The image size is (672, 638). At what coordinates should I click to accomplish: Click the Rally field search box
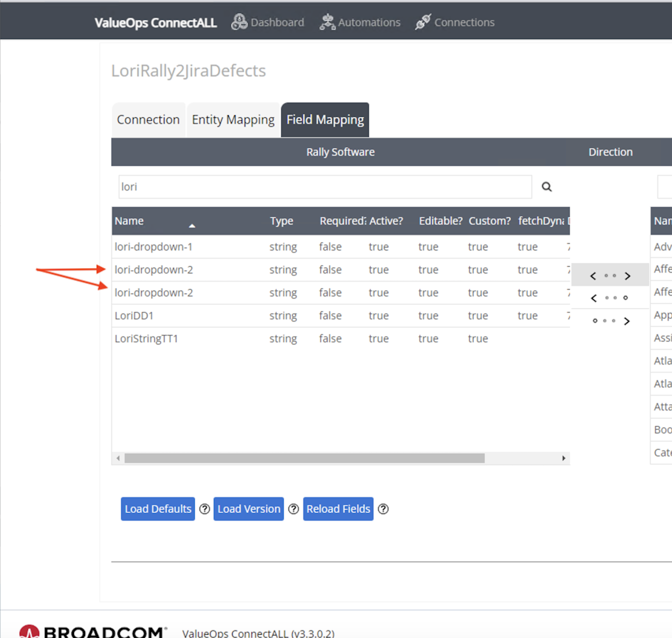tap(325, 187)
